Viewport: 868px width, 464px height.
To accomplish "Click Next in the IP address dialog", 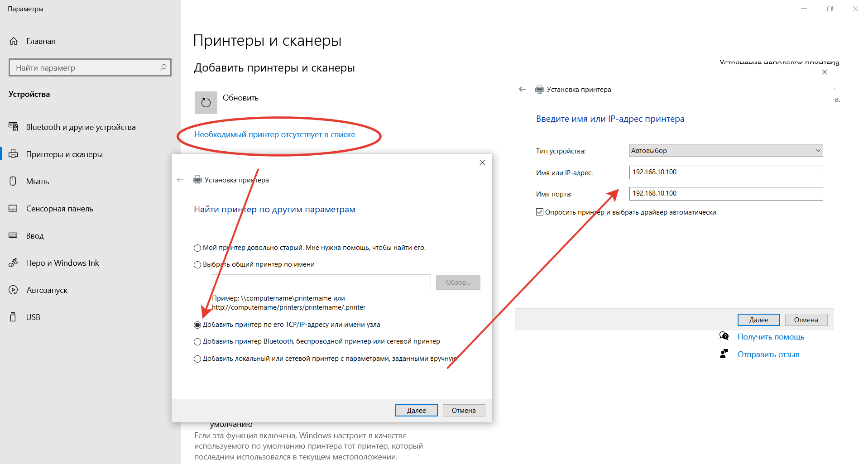I will [x=758, y=320].
